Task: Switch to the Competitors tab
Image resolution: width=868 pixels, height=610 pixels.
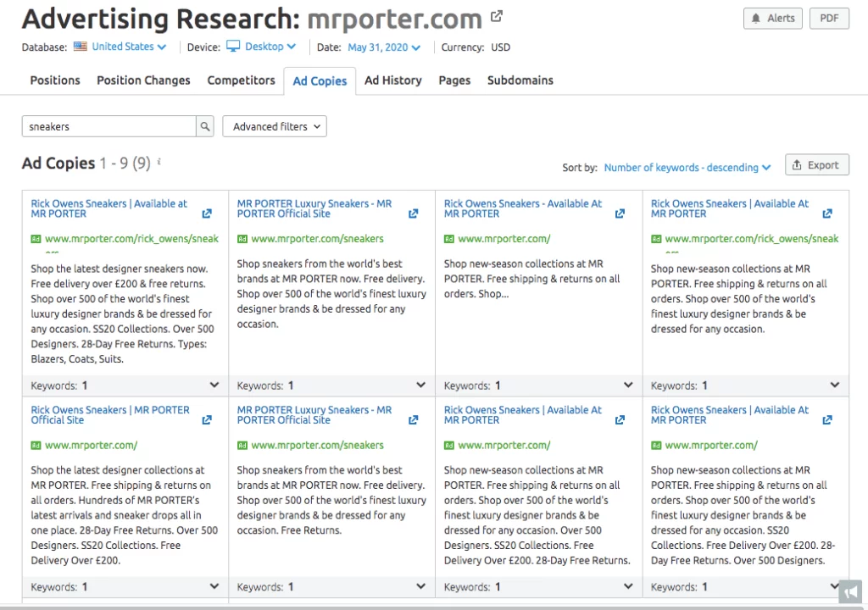Action: point(241,80)
